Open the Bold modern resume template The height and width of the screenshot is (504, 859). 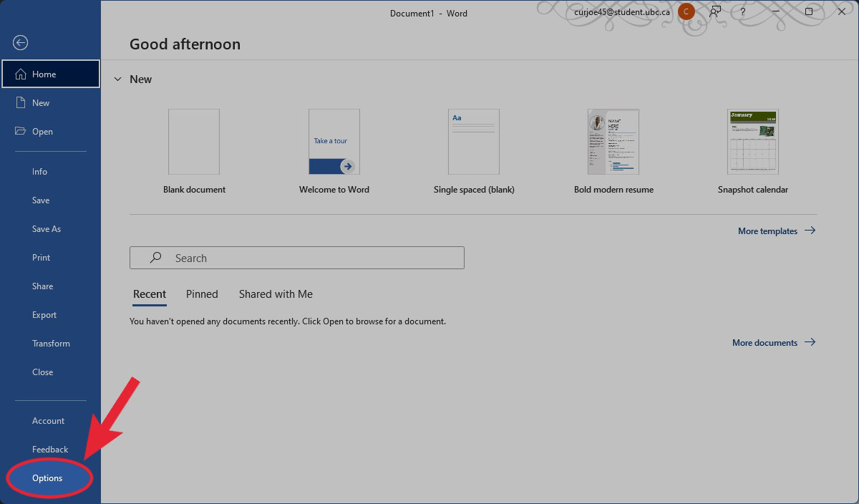click(x=613, y=142)
